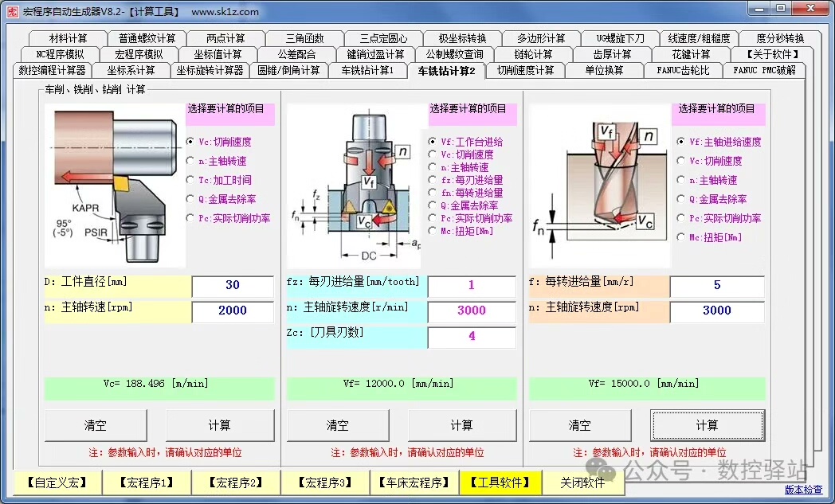Click the D:工件直径 input field
This screenshot has height=504, width=835.
click(x=233, y=287)
